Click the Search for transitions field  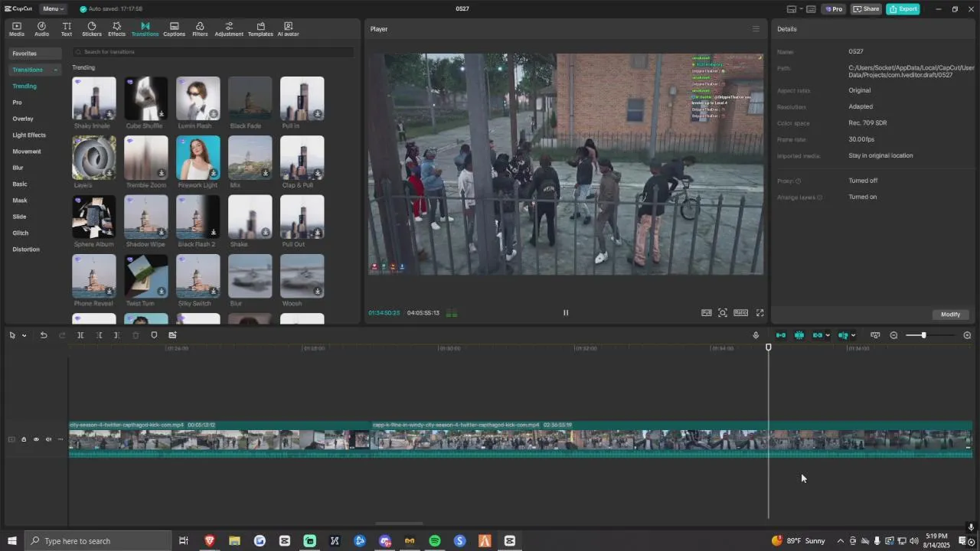(214, 52)
